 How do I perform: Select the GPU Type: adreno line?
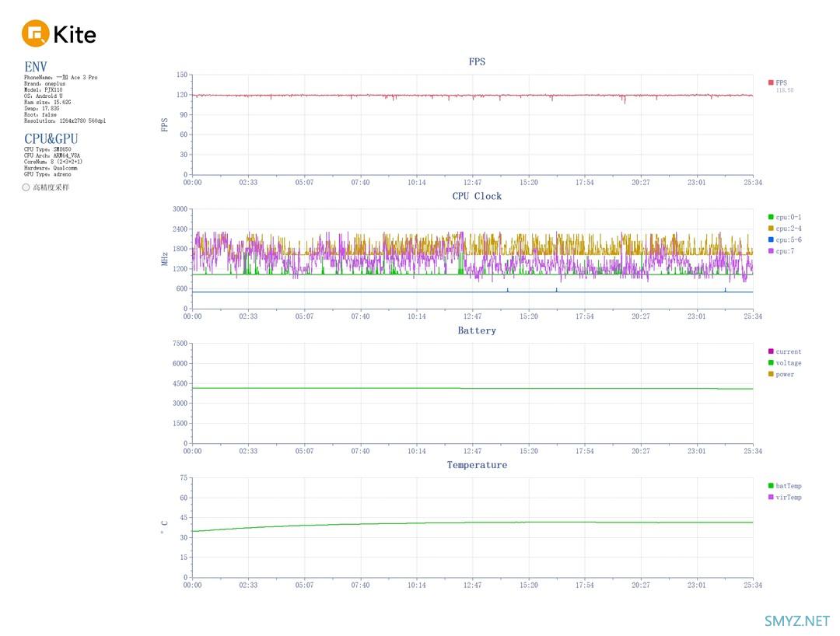(x=47, y=174)
